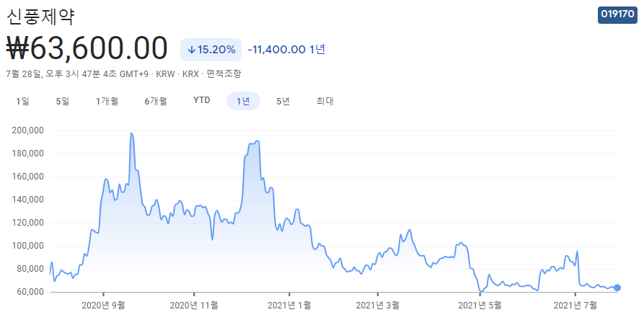Select the 5일 time range tab
644x320 pixels.
(63, 101)
